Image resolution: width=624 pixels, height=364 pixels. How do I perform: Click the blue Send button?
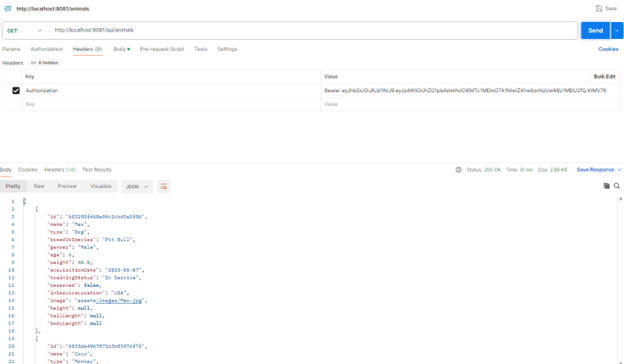[595, 31]
